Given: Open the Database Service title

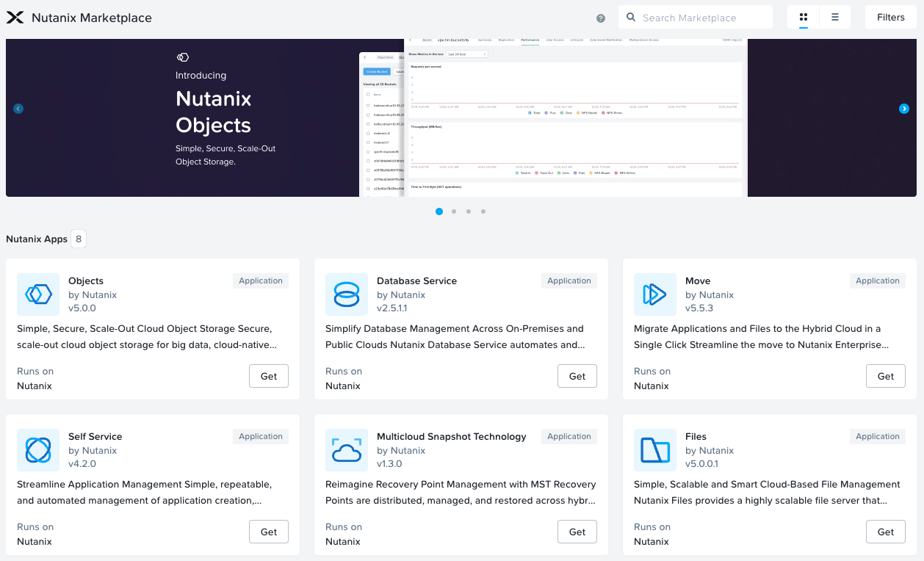Looking at the screenshot, I should coord(416,280).
